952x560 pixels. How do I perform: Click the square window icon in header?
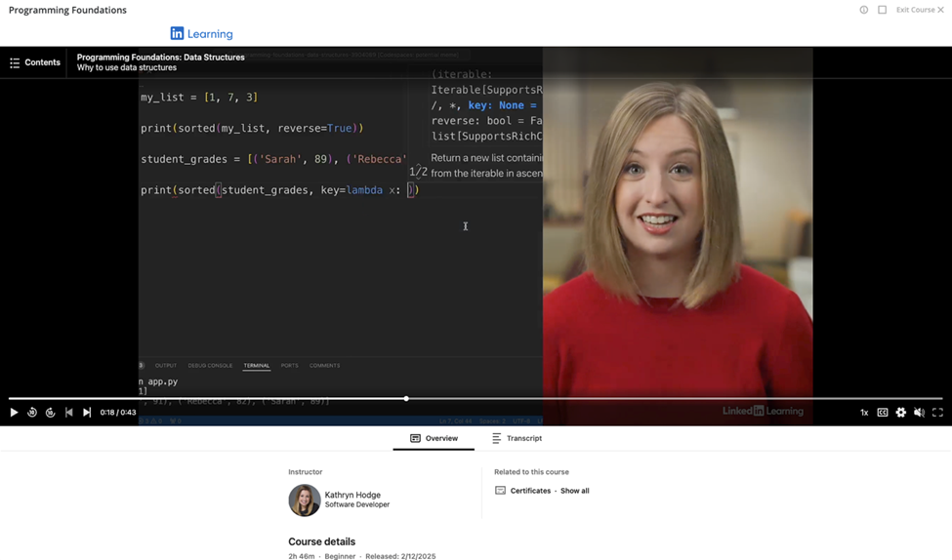tap(882, 10)
